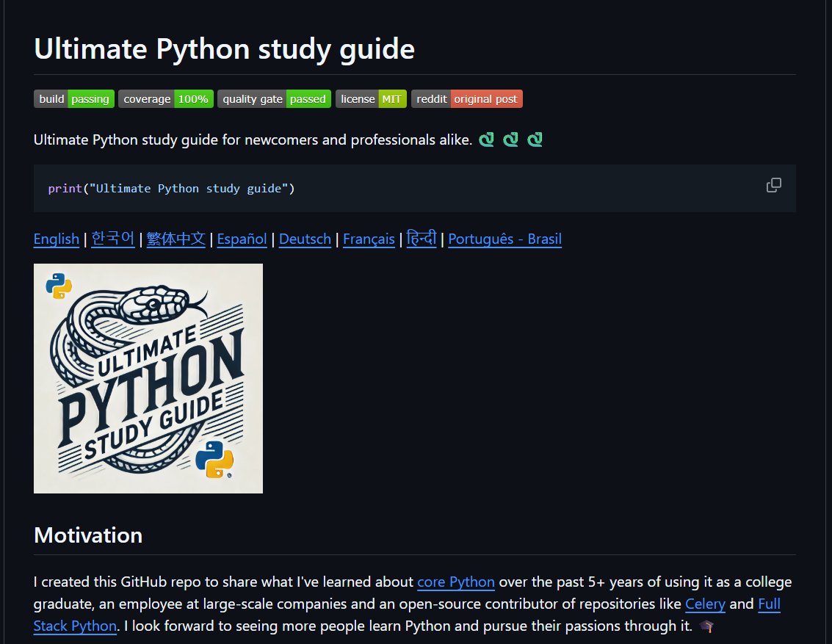Screen dimensions: 832x644
Task: Open the build passing badge
Action: (74, 99)
